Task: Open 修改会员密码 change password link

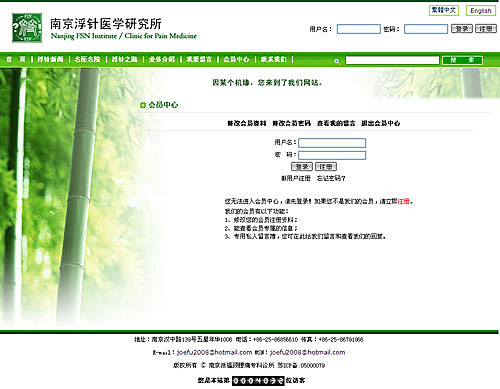Action: coord(292,123)
